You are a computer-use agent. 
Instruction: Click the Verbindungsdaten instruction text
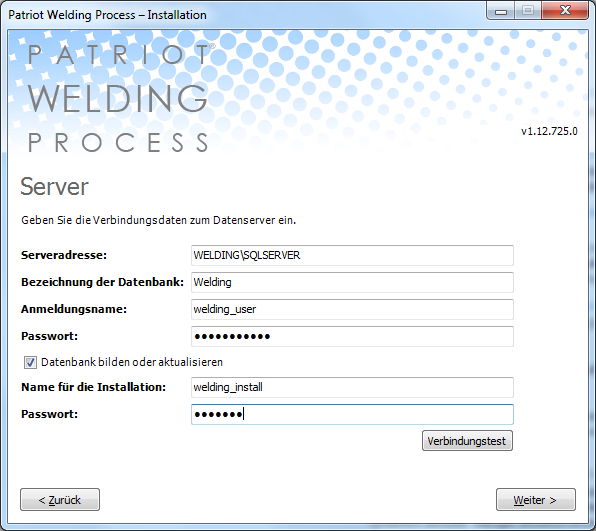pos(159,220)
